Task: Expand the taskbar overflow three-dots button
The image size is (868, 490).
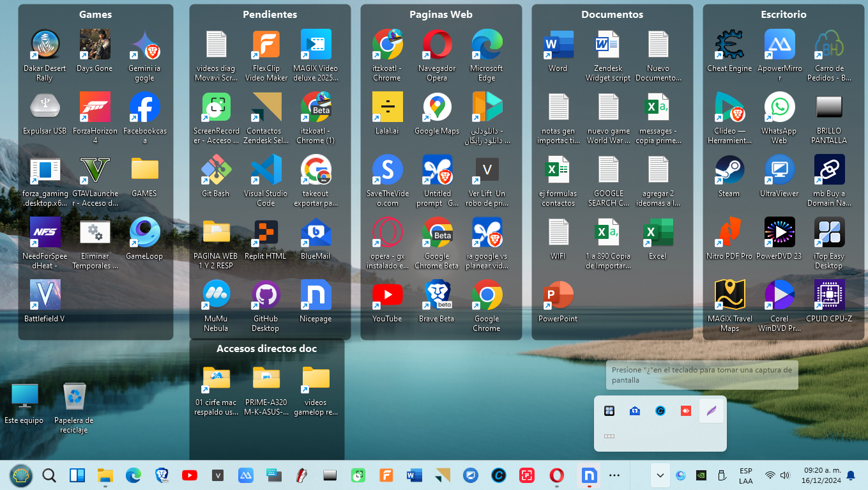Action: (x=614, y=475)
